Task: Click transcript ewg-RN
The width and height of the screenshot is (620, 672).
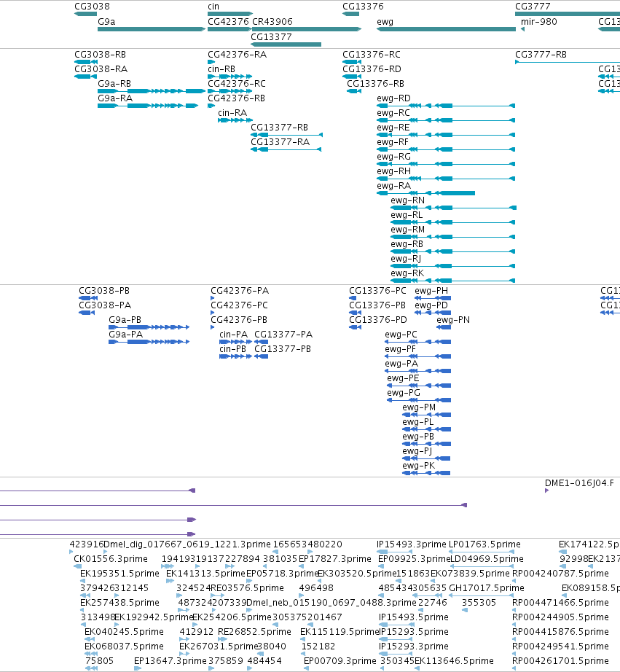Action: pyautogui.click(x=407, y=200)
